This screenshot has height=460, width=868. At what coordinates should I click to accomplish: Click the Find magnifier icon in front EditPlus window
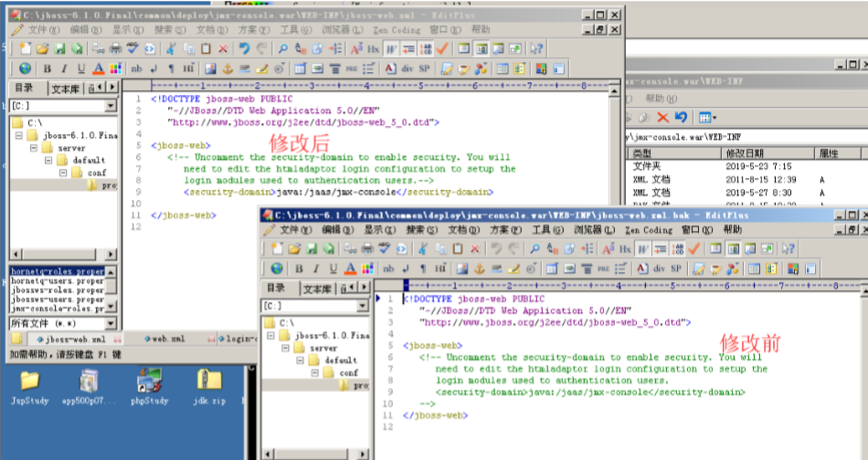click(535, 248)
